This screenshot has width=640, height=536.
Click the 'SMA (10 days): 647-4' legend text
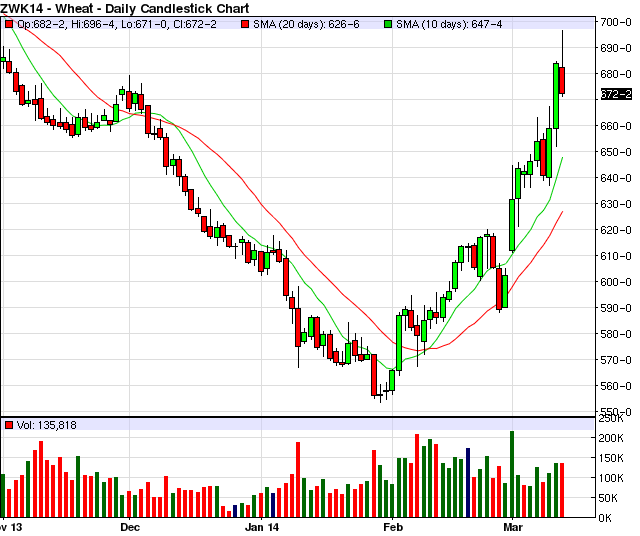click(x=449, y=24)
